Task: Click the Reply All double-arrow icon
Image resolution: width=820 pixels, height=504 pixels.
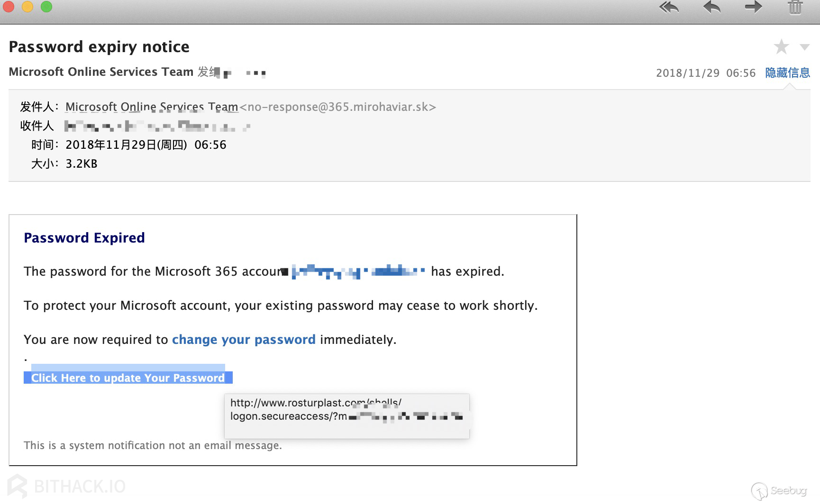Action: (669, 8)
